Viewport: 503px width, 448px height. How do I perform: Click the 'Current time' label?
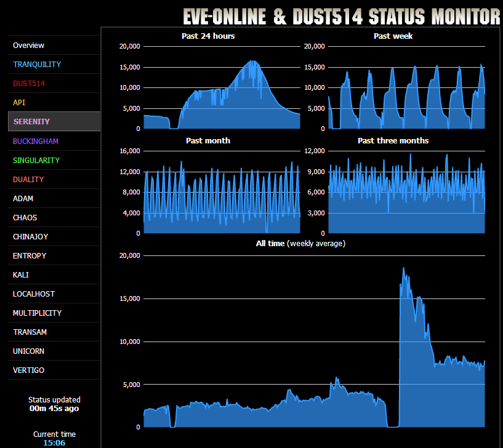(x=54, y=434)
